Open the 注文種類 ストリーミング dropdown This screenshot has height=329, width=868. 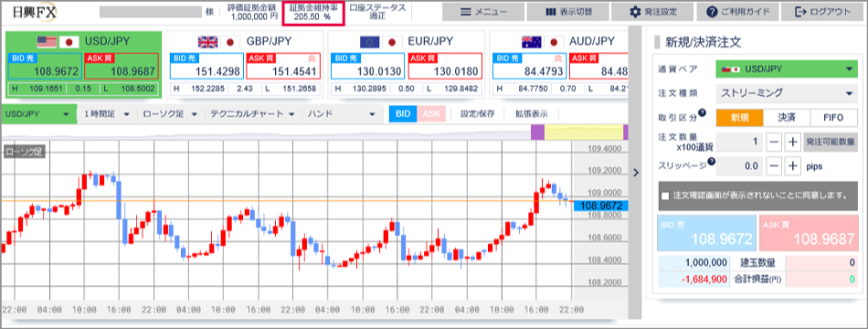click(x=786, y=93)
